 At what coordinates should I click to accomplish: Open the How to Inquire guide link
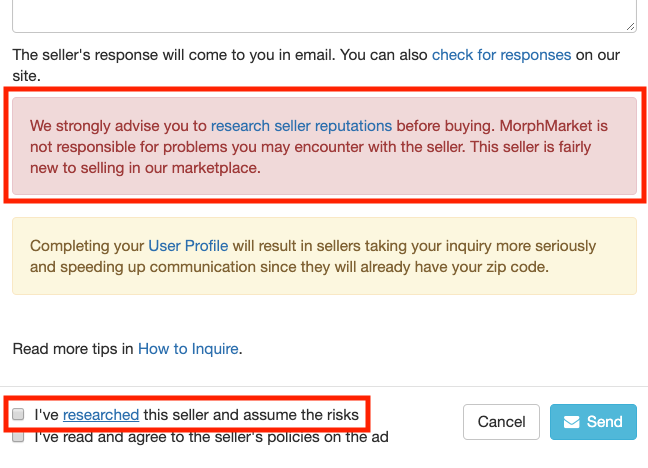tap(188, 349)
